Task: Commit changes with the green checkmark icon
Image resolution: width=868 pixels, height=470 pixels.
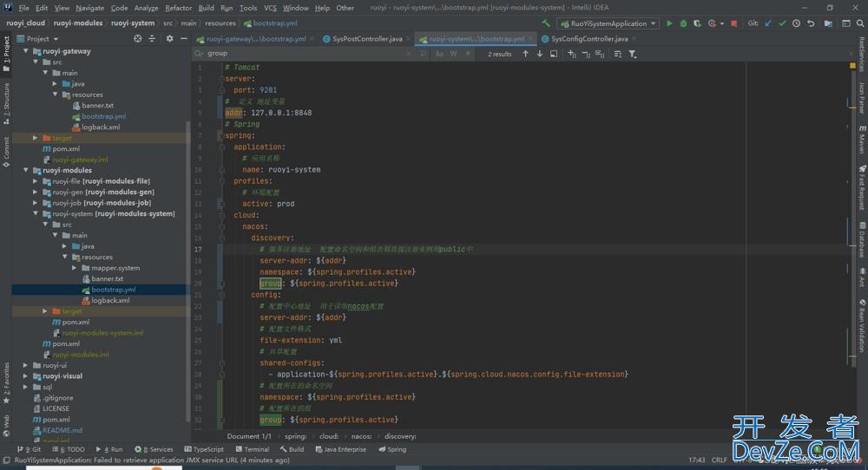Action: pyautogui.click(x=782, y=23)
